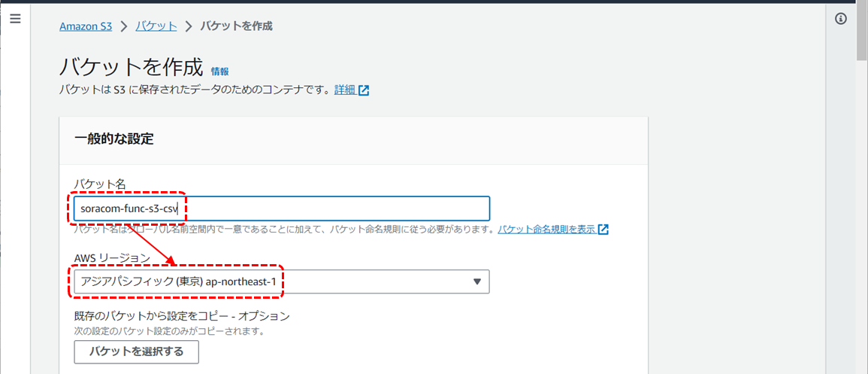Open the 詳細 link
The height and width of the screenshot is (374, 868).
pyautogui.click(x=344, y=90)
